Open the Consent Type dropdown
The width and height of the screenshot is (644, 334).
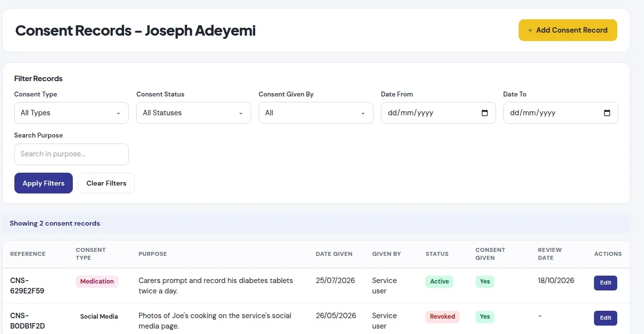click(71, 113)
